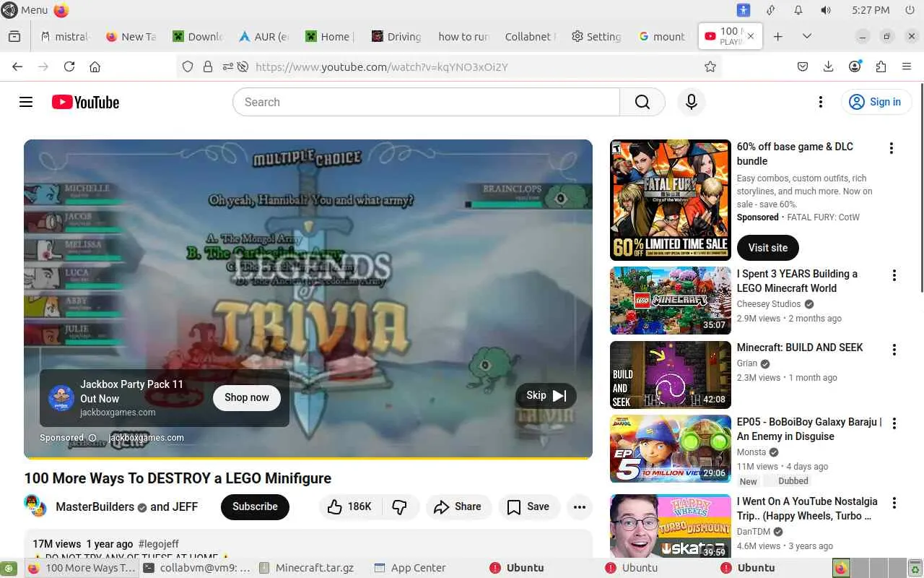Open the BoBoiBoy Galaxy video thumbnail
Image resolution: width=924 pixels, height=578 pixels.
[x=671, y=449]
